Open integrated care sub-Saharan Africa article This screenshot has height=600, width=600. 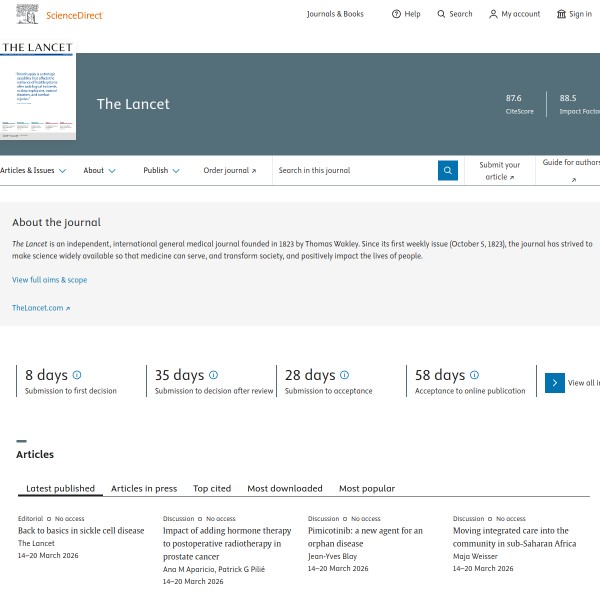[x=514, y=537]
